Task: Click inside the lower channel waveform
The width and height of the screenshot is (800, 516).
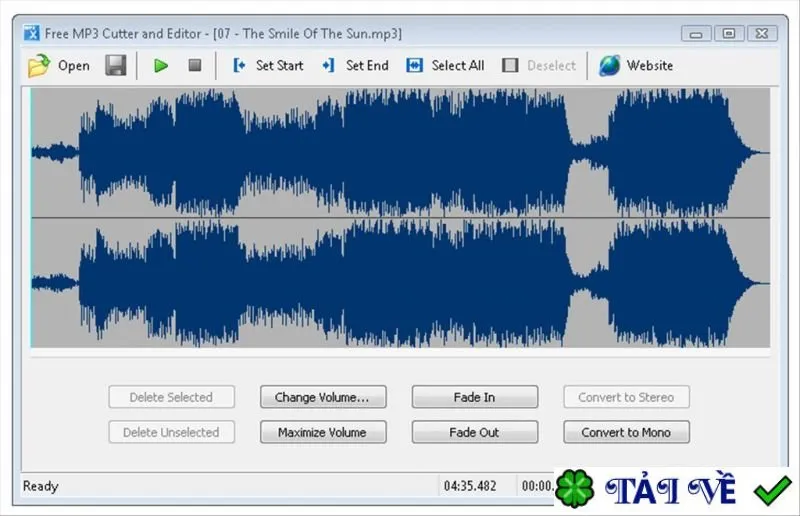Action: coord(401,283)
